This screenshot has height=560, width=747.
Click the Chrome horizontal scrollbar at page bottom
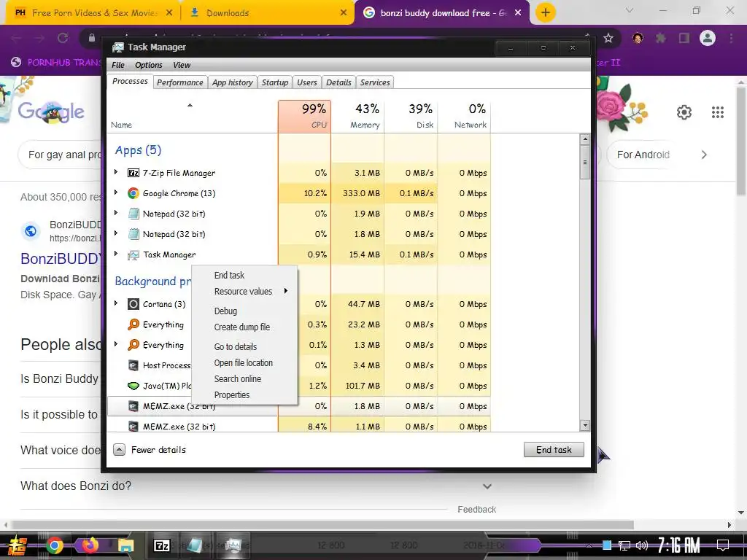(322, 525)
